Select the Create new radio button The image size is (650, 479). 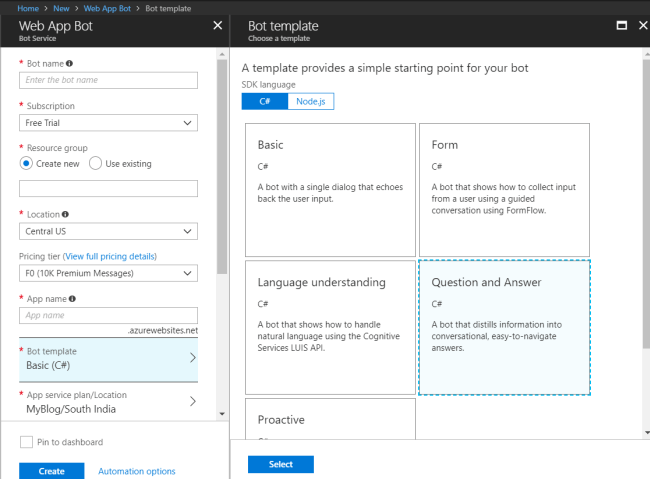[27, 164]
